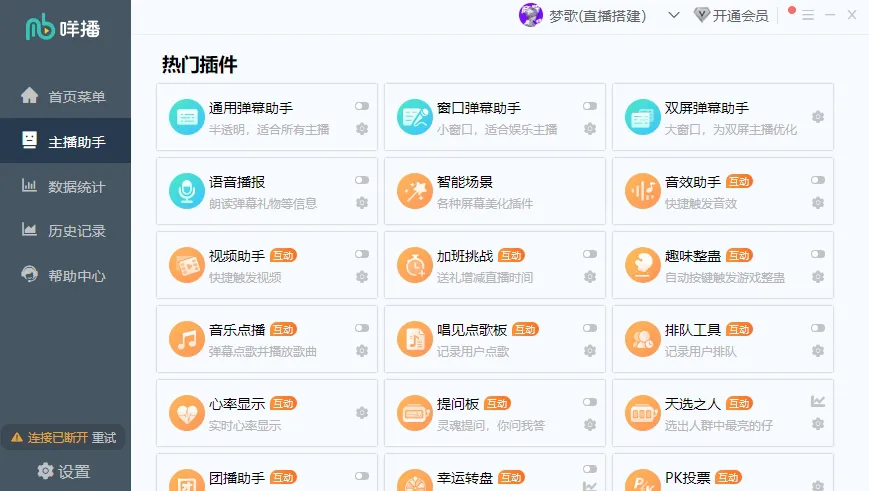Click the 加班挑战 timer icon
869x491 pixels.
pos(415,265)
